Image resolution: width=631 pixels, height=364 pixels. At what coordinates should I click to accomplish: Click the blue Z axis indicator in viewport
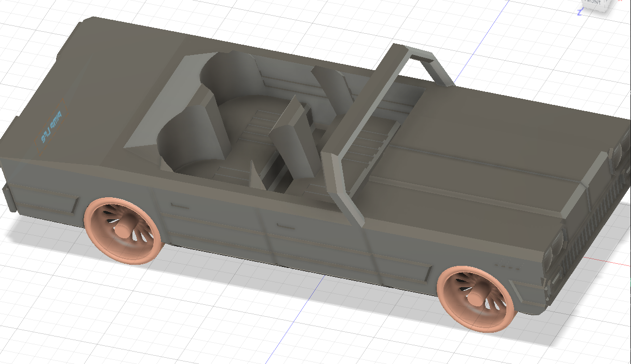(580, 12)
